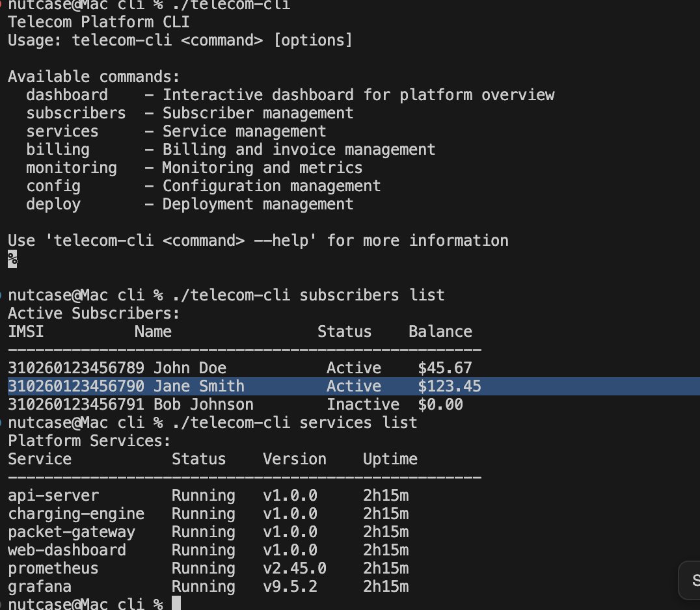This screenshot has height=610, width=700.
Task: Click the 'billing' command name
Action: point(58,150)
